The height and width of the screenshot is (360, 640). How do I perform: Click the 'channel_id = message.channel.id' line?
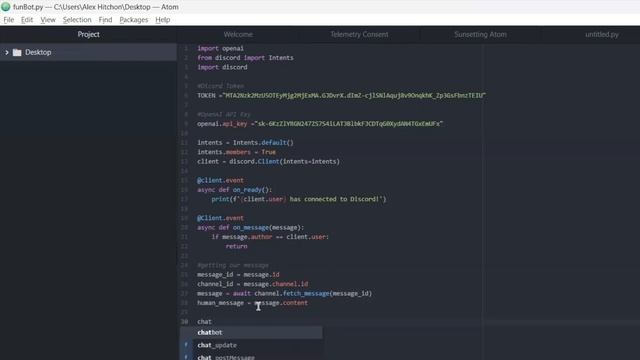[x=253, y=284]
